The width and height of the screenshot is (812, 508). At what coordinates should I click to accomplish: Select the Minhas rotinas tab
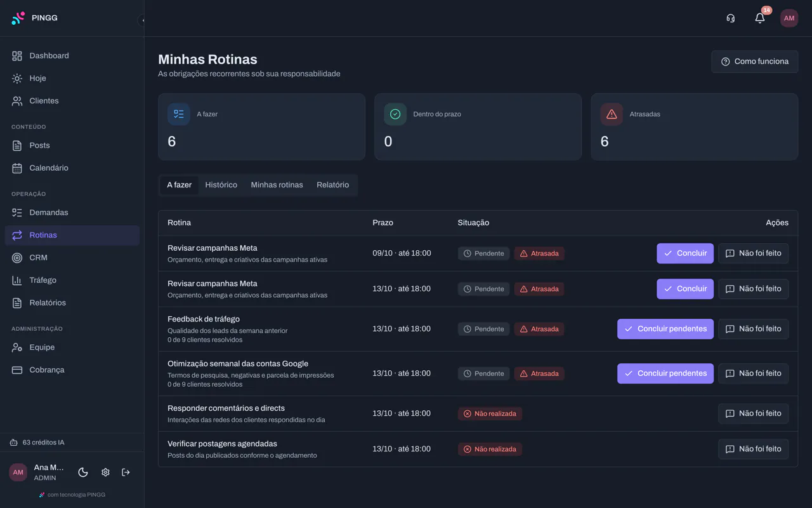[x=277, y=185]
